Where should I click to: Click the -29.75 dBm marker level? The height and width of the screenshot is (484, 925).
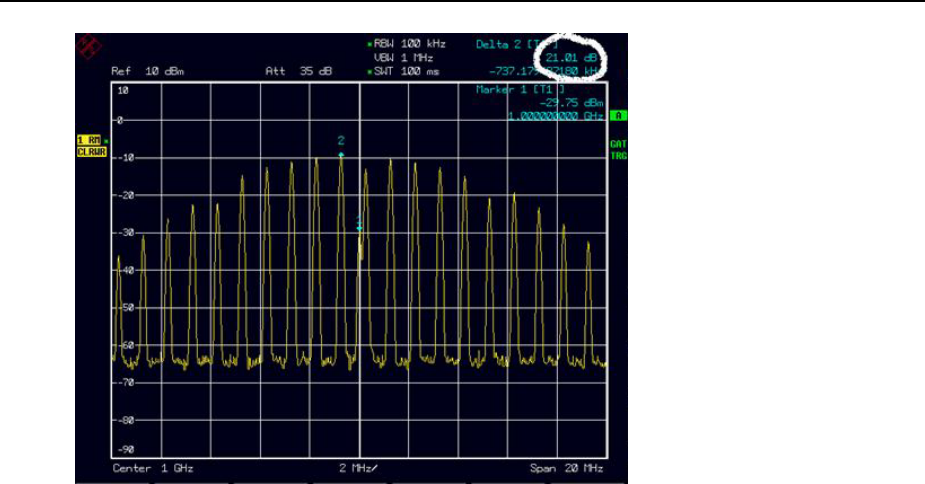click(x=571, y=103)
